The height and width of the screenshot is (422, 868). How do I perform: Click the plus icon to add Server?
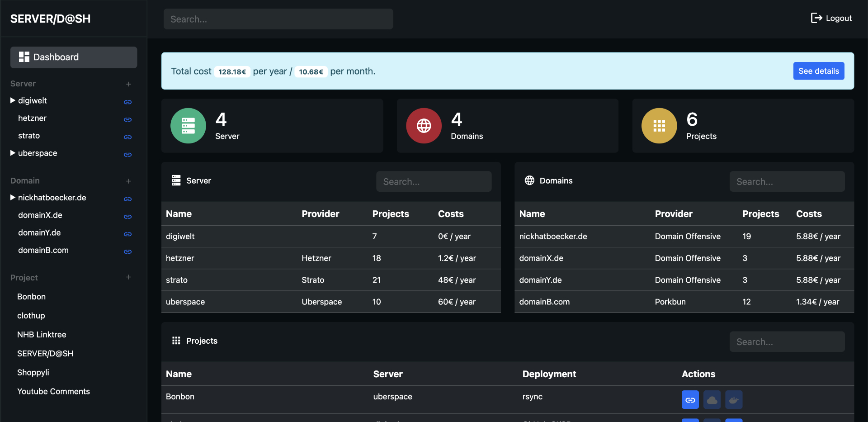[128, 84]
